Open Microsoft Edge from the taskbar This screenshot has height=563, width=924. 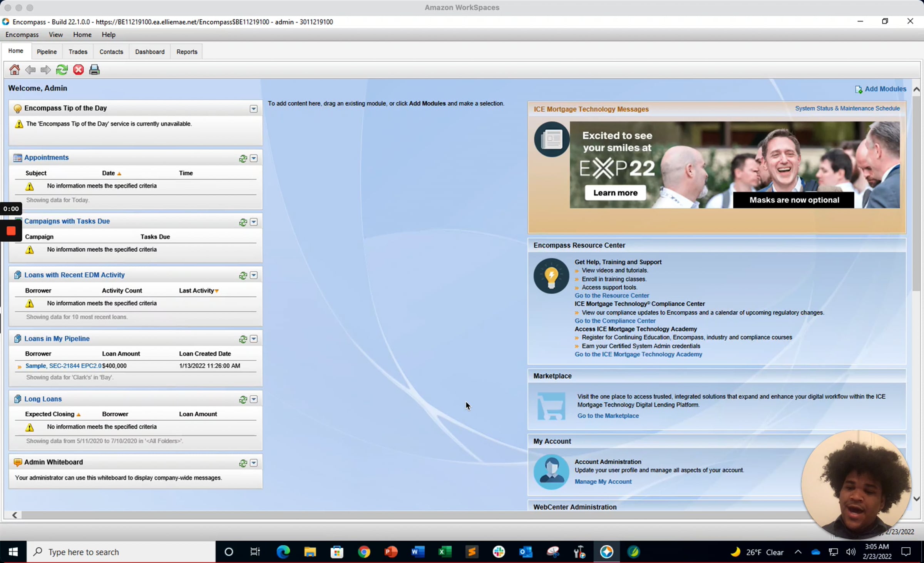(x=283, y=552)
